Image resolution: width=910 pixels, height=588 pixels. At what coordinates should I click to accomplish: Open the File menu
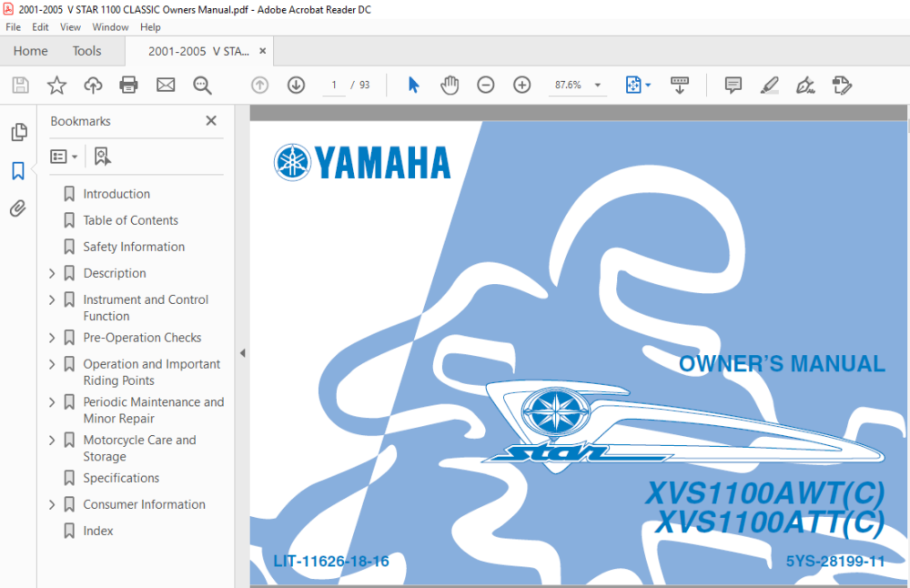(x=13, y=27)
